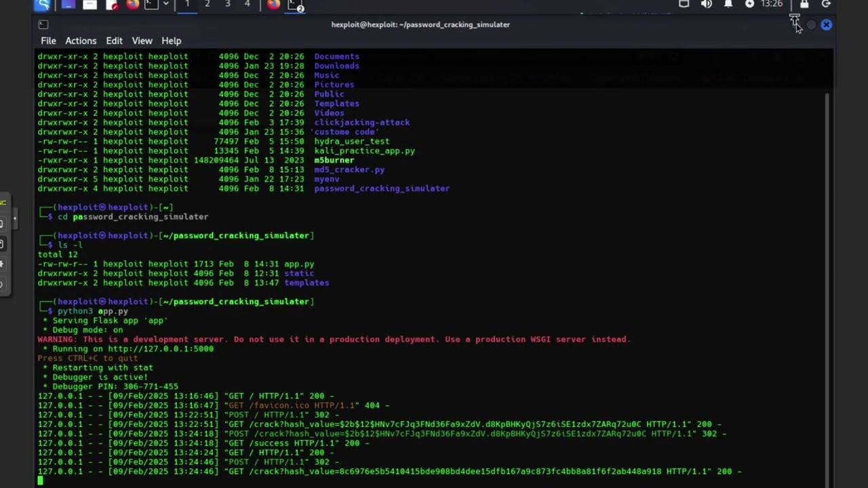
Task: Click the red WARNING development server line
Action: pos(334,340)
